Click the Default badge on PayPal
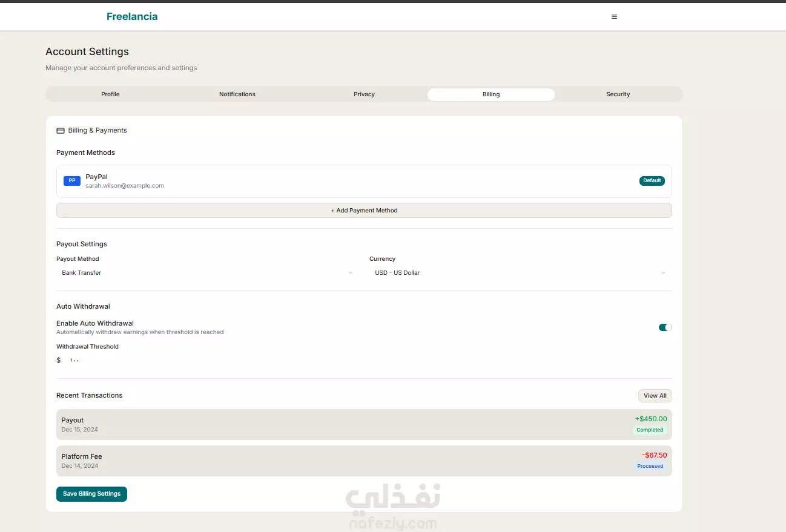The width and height of the screenshot is (786, 532). click(652, 181)
